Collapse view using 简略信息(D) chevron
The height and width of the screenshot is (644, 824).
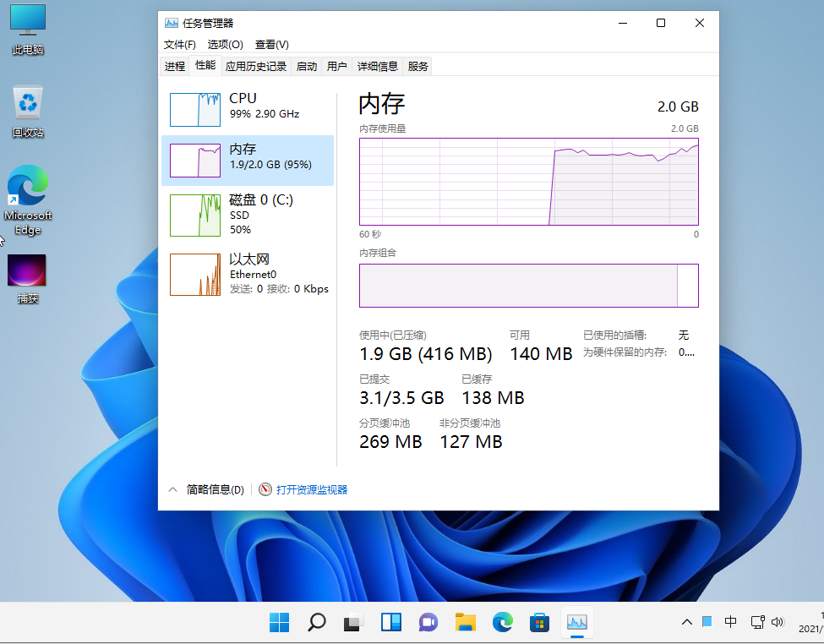pyautogui.click(x=172, y=489)
